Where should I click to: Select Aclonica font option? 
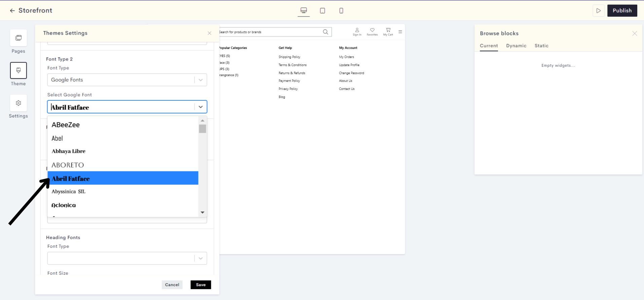[x=123, y=205]
